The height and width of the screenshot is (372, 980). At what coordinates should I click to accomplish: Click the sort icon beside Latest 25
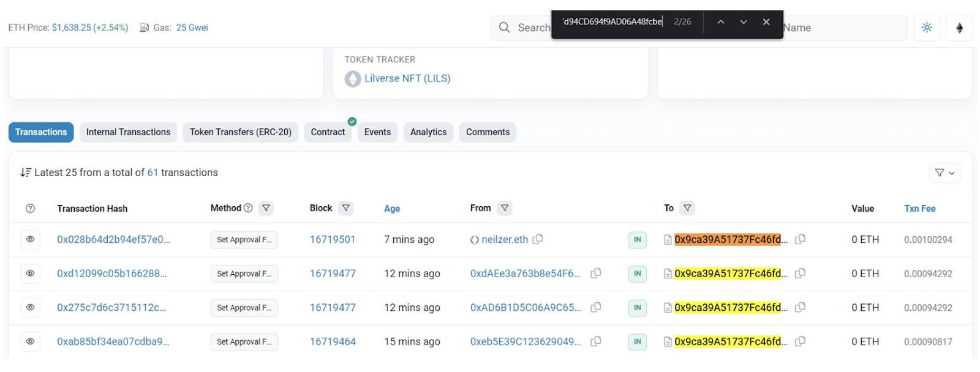[x=25, y=173]
